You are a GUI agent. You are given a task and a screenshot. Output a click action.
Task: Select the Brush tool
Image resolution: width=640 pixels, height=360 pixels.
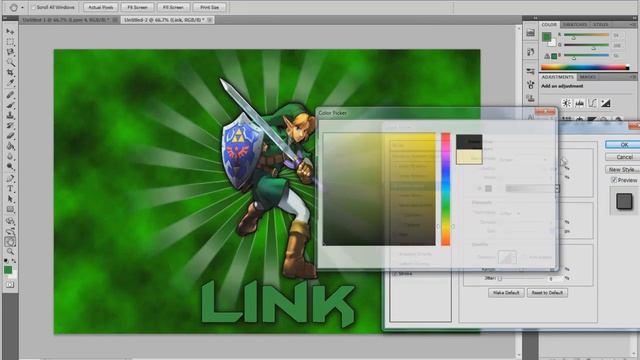point(10,105)
